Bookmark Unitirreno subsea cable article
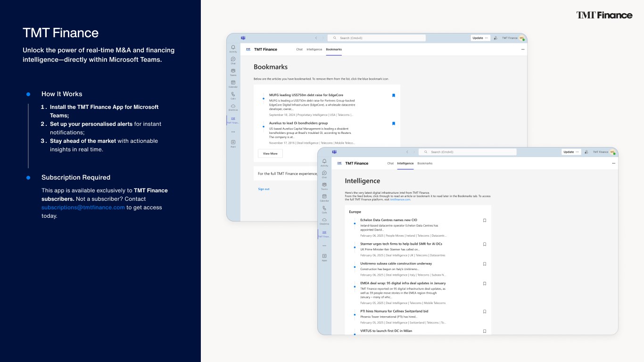The height and width of the screenshot is (362, 644). click(485, 264)
